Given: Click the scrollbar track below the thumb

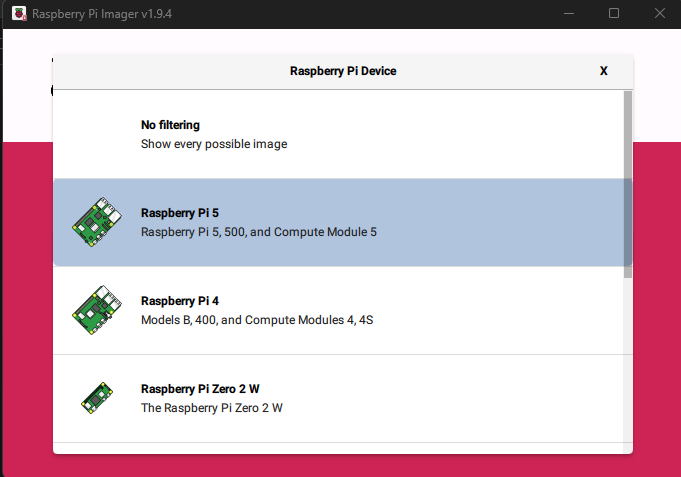Looking at the screenshot, I should 628,365.
